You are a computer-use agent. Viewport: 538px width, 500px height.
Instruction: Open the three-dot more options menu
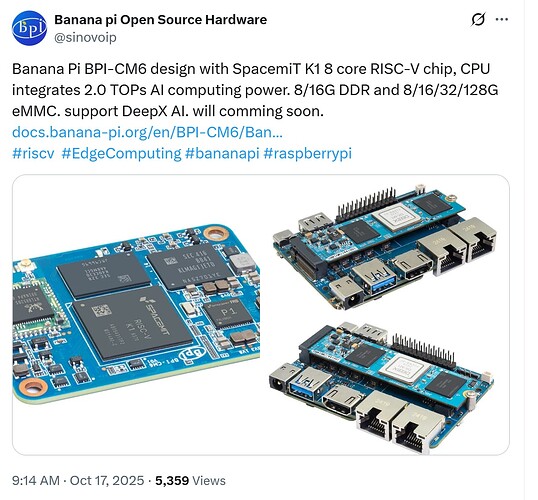click(x=502, y=20)
